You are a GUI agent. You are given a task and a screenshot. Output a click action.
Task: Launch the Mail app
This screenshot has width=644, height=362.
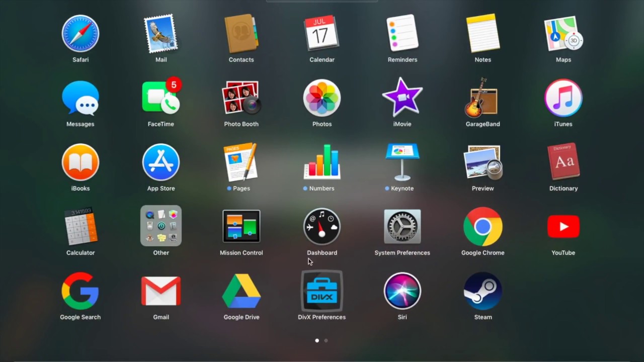point(161,33)
